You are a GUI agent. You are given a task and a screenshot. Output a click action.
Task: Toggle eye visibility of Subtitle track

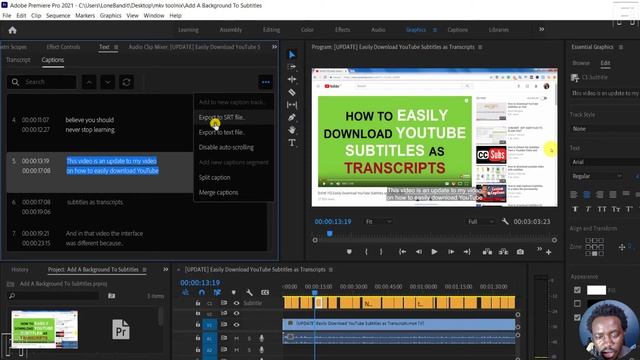point(236,303)
